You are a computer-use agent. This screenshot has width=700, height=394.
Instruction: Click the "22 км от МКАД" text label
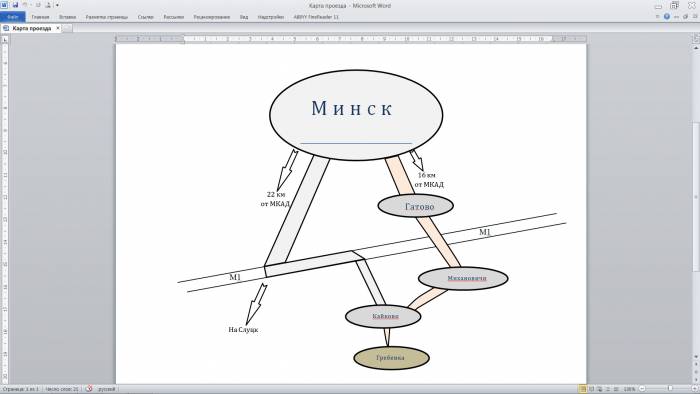point(275,199)
